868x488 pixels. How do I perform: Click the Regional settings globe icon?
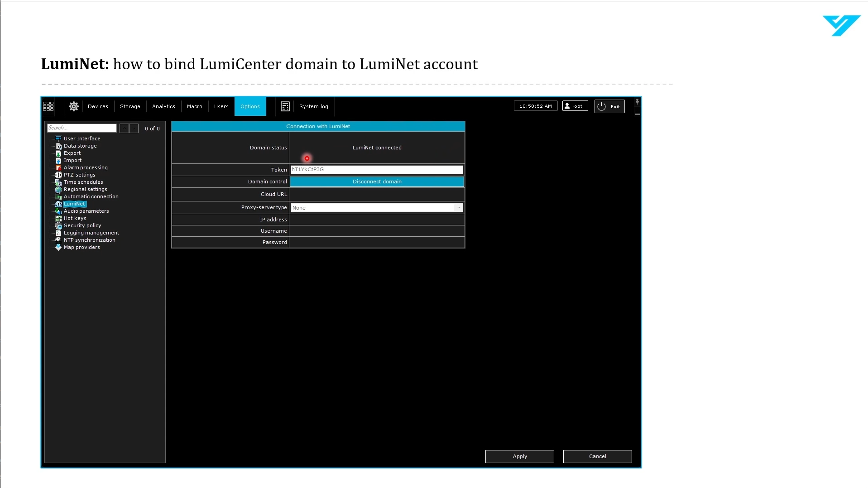coord(58,189)
